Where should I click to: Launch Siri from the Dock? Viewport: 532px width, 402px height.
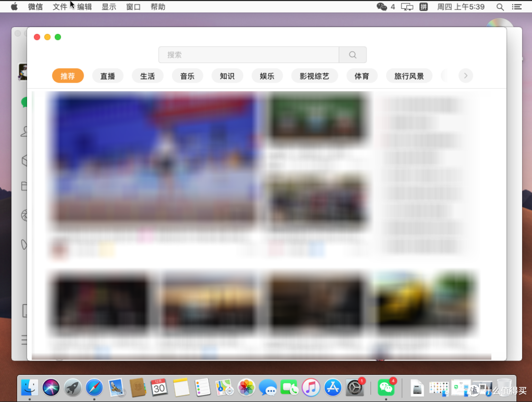click(51, 387)
